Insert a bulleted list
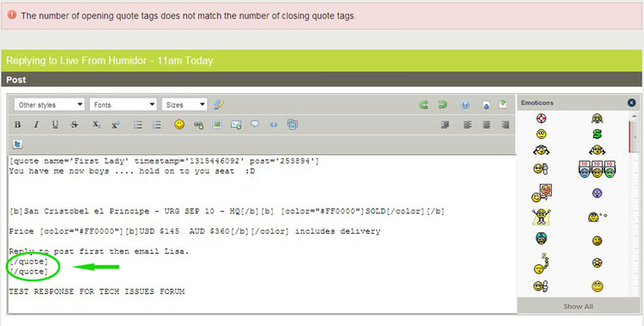 pyautogui.click(x=138, y=125)
